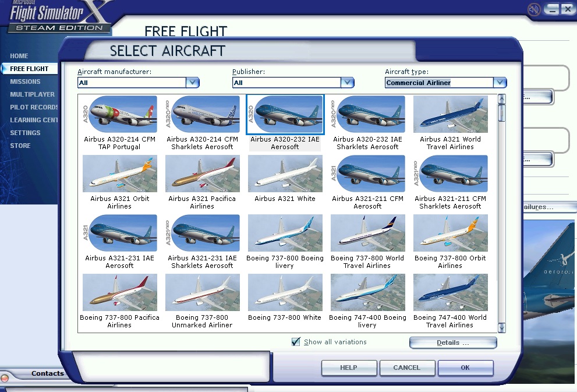Image resolution: width=577 pixels, height=392 pixels.
Task: Click aircraft list scroll up arrow
Action: (501, 99)
